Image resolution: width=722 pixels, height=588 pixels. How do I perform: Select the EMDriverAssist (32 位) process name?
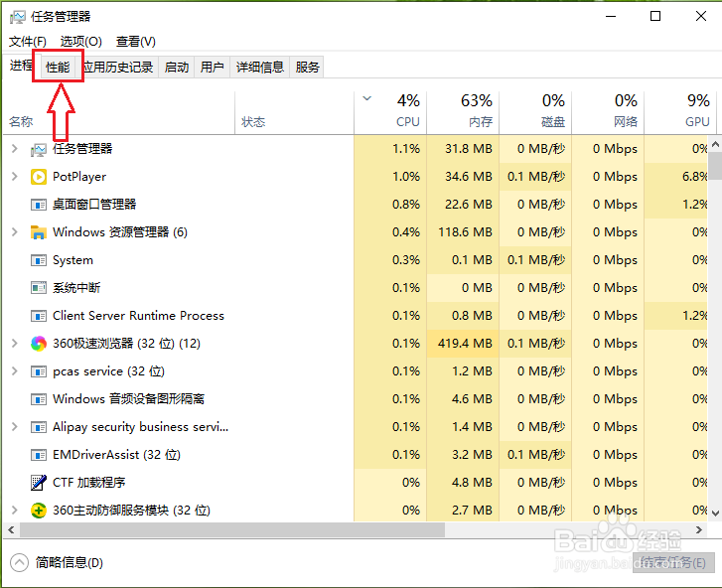pos(116,455)
